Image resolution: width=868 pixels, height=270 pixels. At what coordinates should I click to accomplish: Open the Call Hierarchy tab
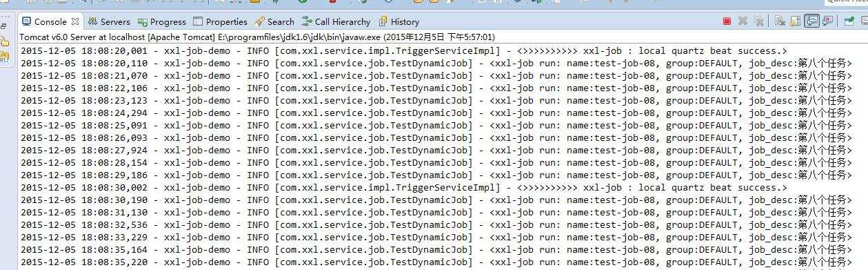pos(336,21)
